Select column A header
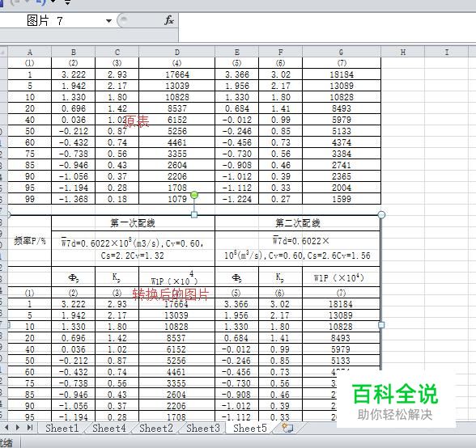The height and width of the screenshot is (448, 476). coord(29,53)
